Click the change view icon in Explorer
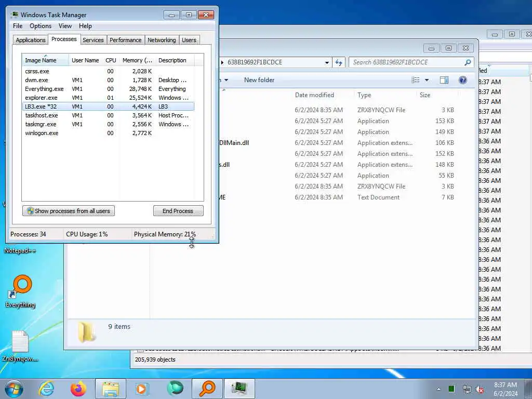This screenshot has height=399, width=532. [415, 80]
